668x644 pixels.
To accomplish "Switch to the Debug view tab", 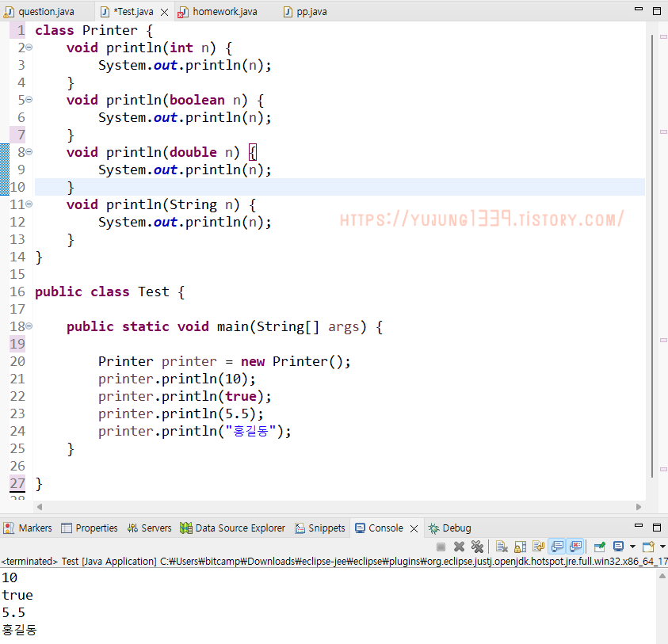I will click(450, 528).
